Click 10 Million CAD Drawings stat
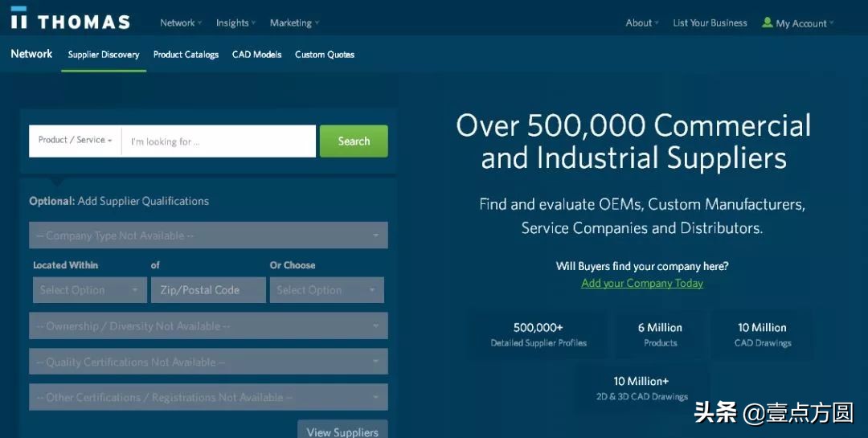 762,334
